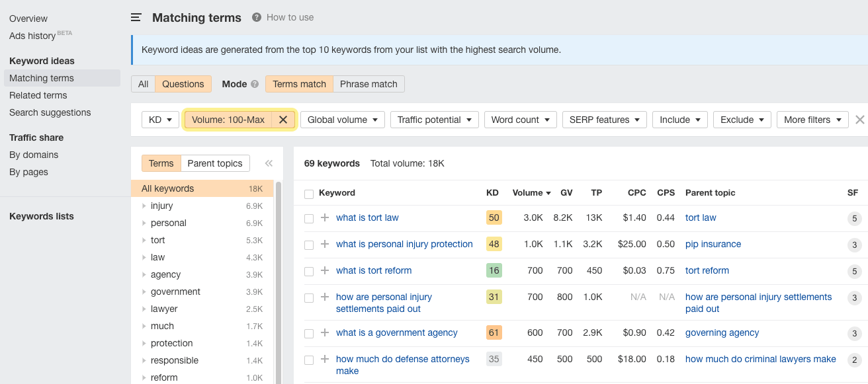This screenshot has width=868, height=384.
Task: Open the hamburger menu beside Matching terms
Action: coord(136,17)
